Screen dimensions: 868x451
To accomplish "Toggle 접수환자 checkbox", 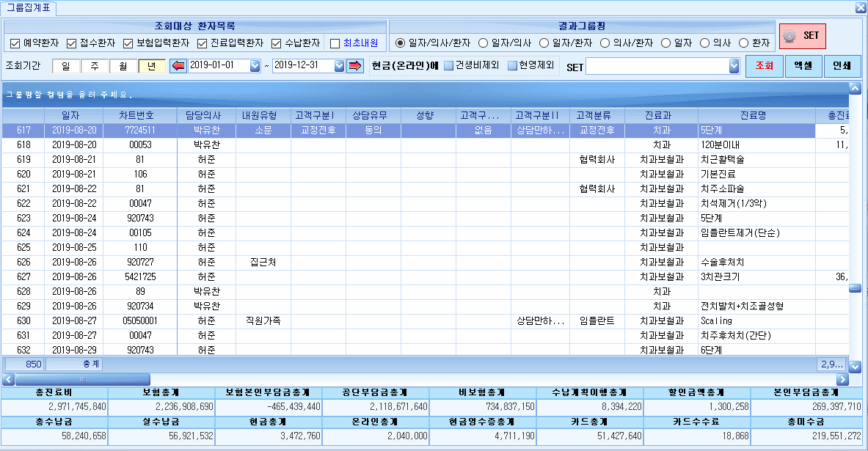I will [71, 43].
